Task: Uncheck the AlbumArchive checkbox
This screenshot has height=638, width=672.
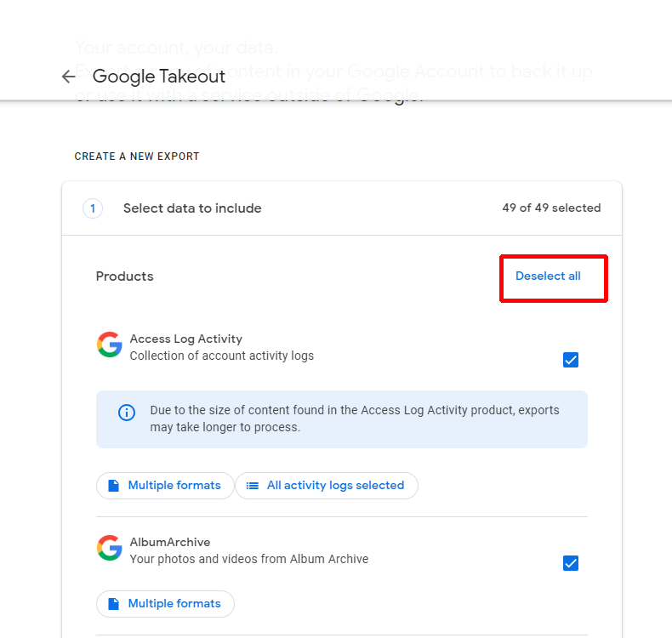Action: point(571,563)
